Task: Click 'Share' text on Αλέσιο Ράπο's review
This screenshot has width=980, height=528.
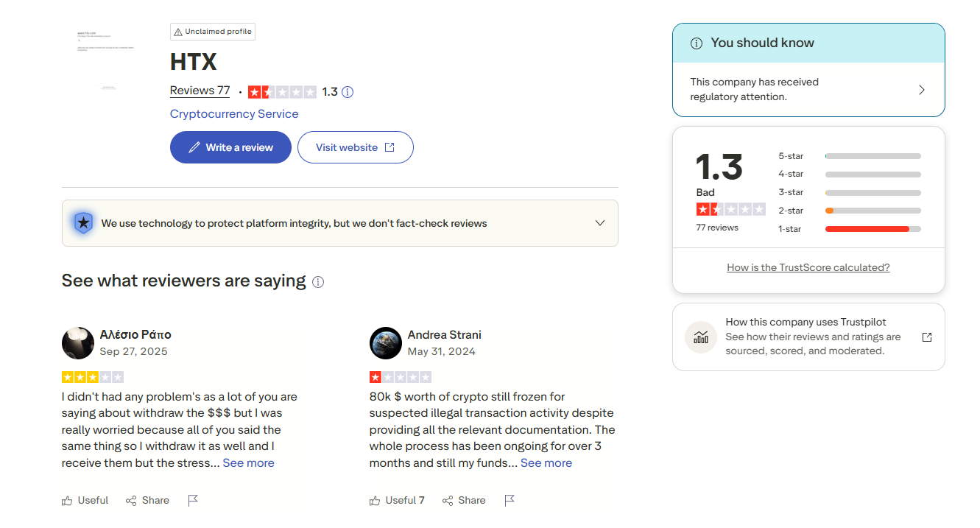Action: [155, 501]
